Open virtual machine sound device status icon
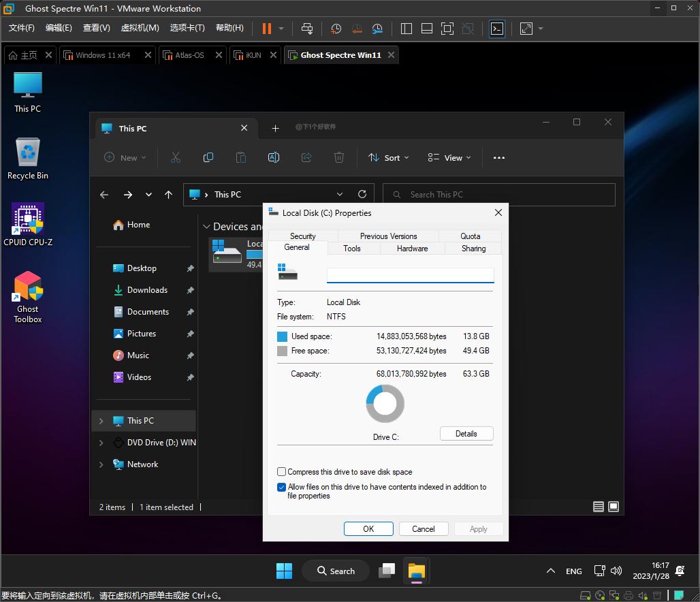The height and width of the screenshot is (602, 700). 643,595
